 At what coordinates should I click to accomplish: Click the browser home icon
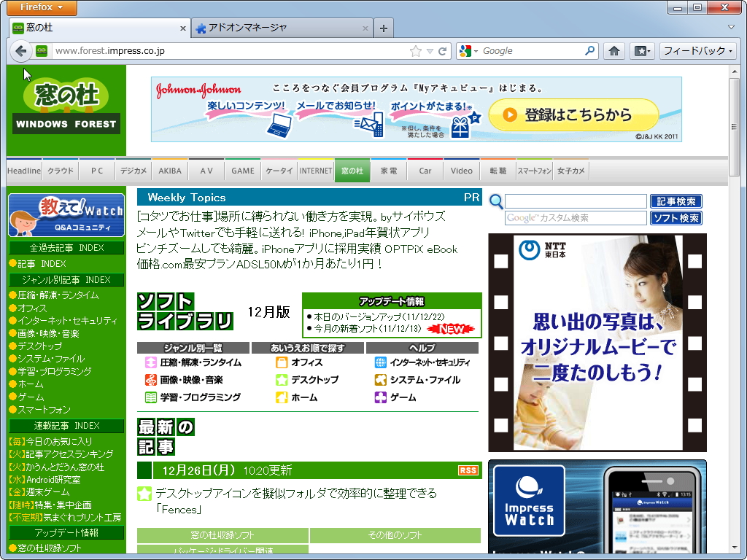tap(615, 51)
